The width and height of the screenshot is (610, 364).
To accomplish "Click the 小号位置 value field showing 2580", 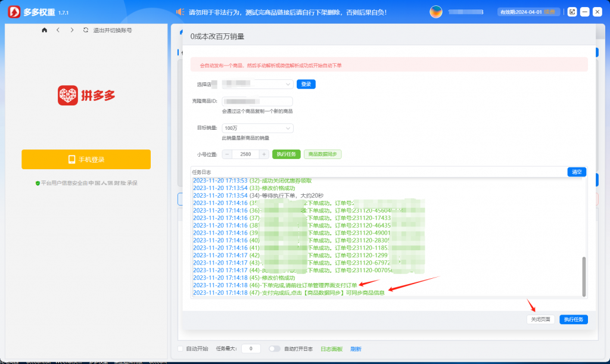I will coord(245,154).
